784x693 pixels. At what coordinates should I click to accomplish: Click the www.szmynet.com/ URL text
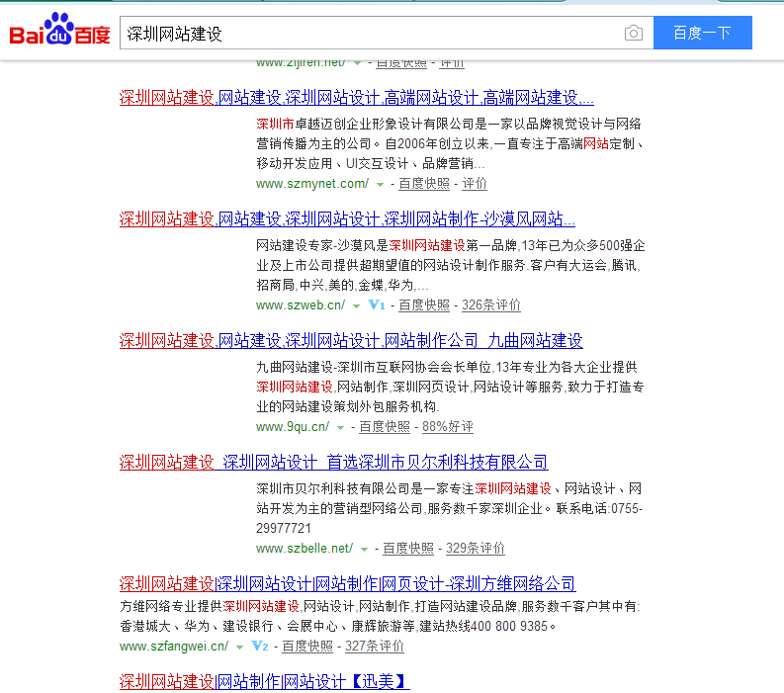pos(312,184)
